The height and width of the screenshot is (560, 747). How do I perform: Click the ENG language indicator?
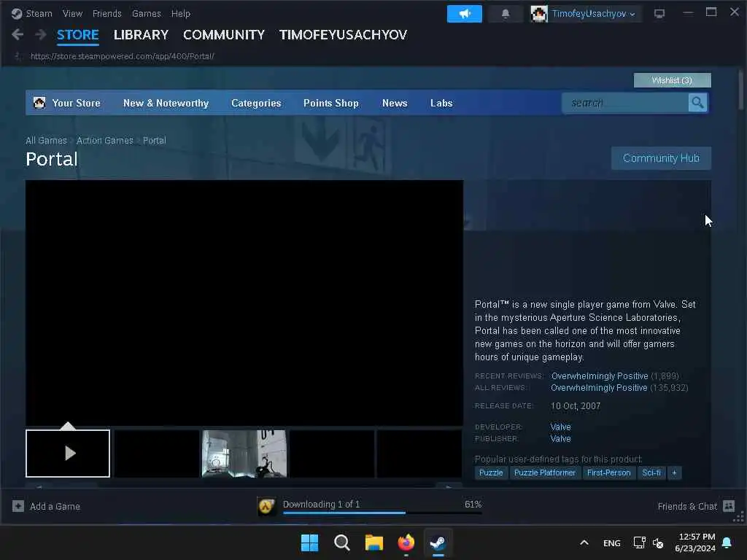pos(612,542)
